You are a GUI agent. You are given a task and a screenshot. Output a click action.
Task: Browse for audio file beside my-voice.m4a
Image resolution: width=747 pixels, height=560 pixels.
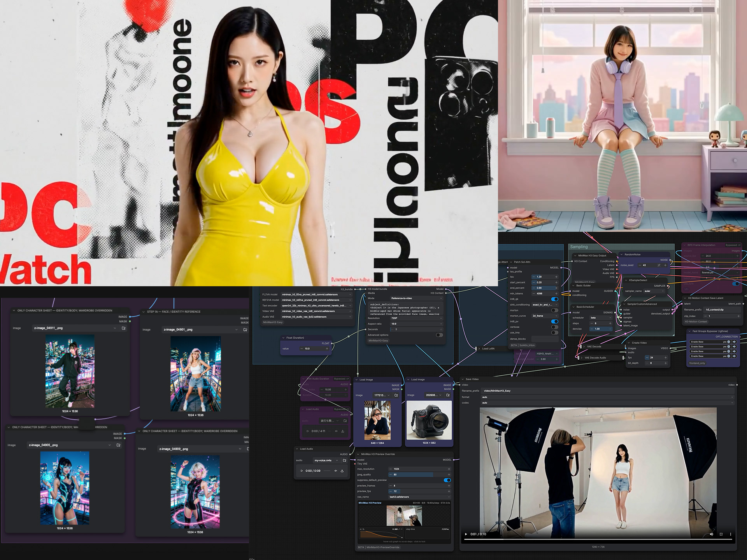[x=344, y=460]
